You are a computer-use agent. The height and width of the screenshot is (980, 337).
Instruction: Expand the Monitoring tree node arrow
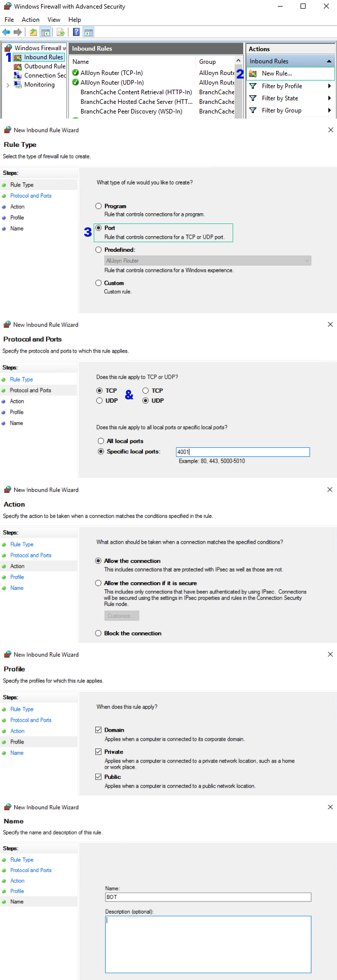(8, 85)
